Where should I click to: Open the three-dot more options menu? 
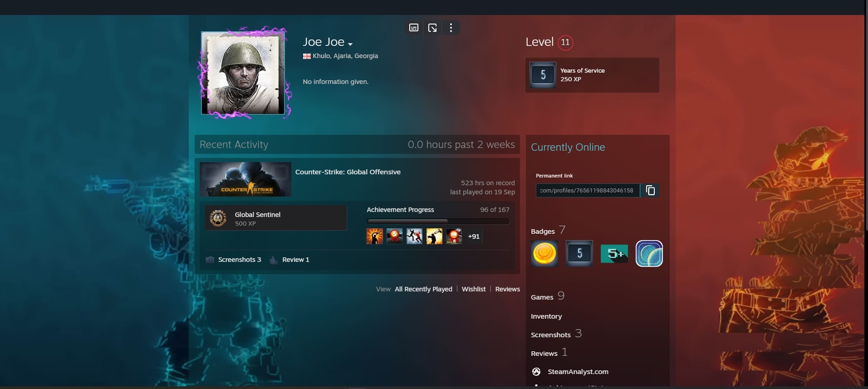(451, 28)
